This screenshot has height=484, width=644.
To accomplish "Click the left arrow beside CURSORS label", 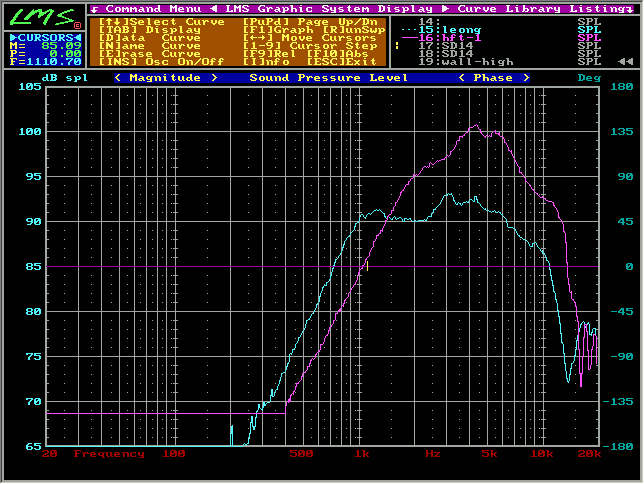I will tap(10, 37).
